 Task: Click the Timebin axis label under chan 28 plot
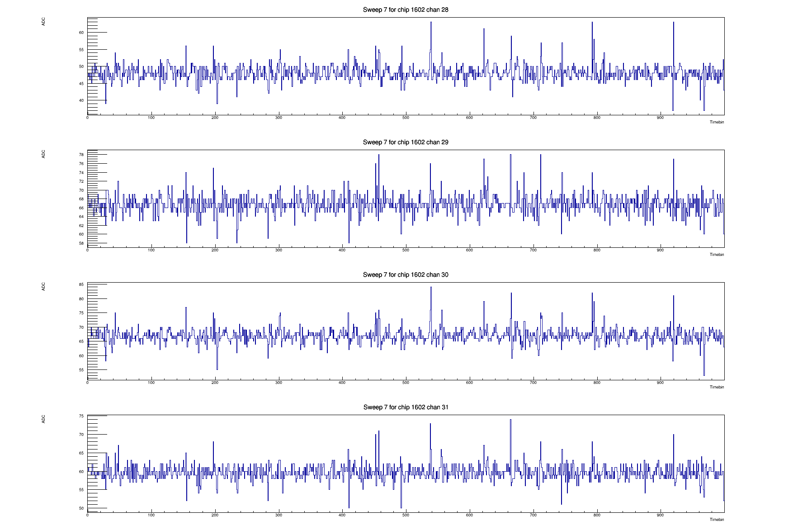click(717, 122)
